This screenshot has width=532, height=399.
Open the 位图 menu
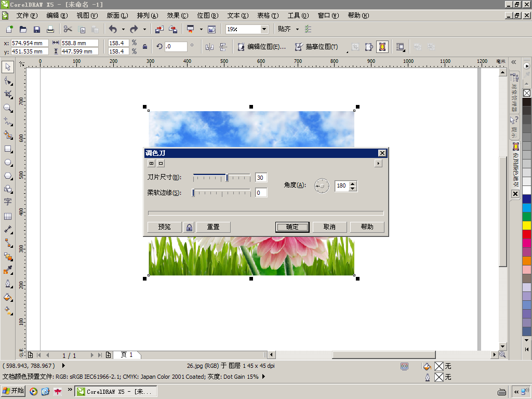[208, 16]
